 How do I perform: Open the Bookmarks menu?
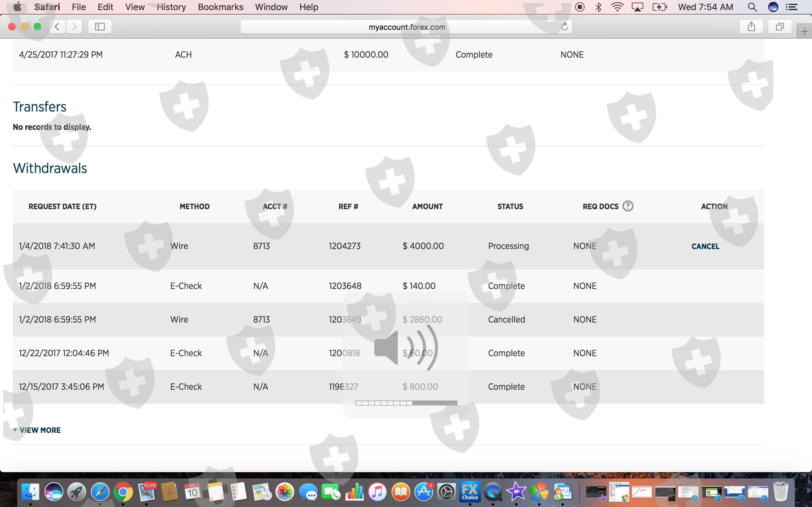point(220,7)
